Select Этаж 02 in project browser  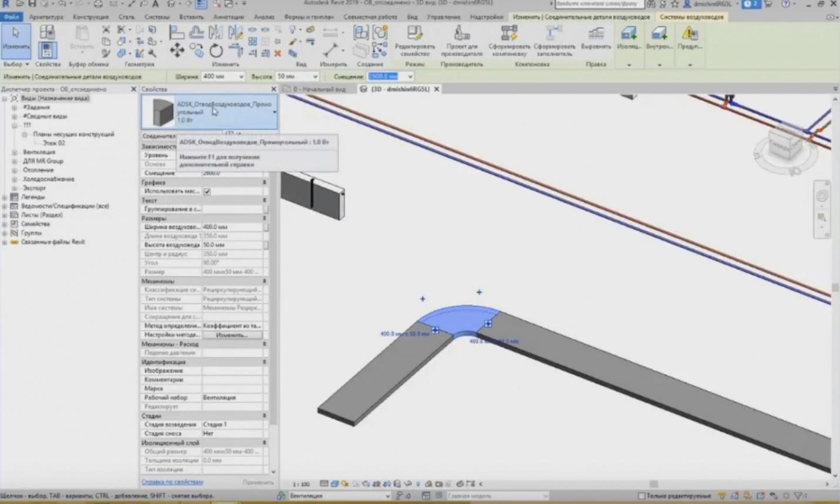[54, 143]
